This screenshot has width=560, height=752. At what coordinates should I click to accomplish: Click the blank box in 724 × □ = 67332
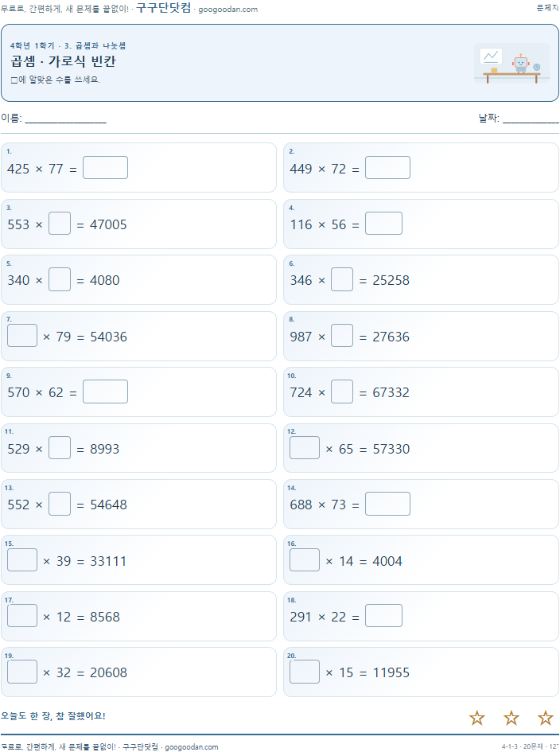coord(342,392)
